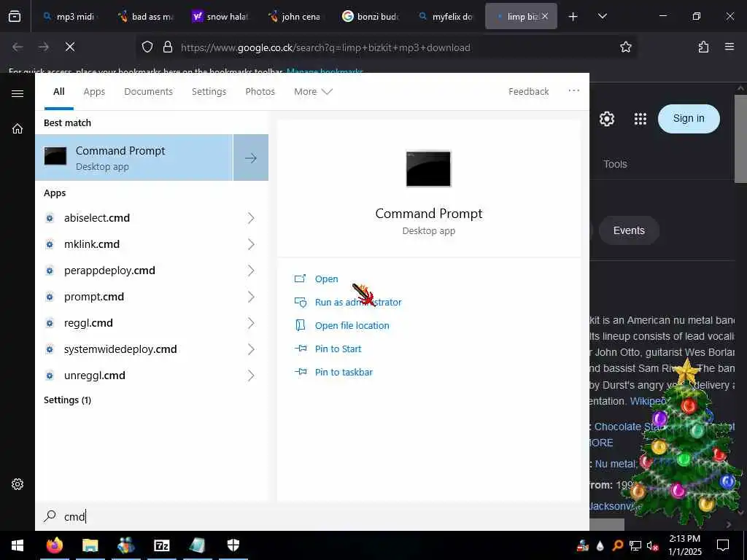This screenshot has height=560, width=747.
Task: Click the Settings (1) group header
Action: coord(67,400)
